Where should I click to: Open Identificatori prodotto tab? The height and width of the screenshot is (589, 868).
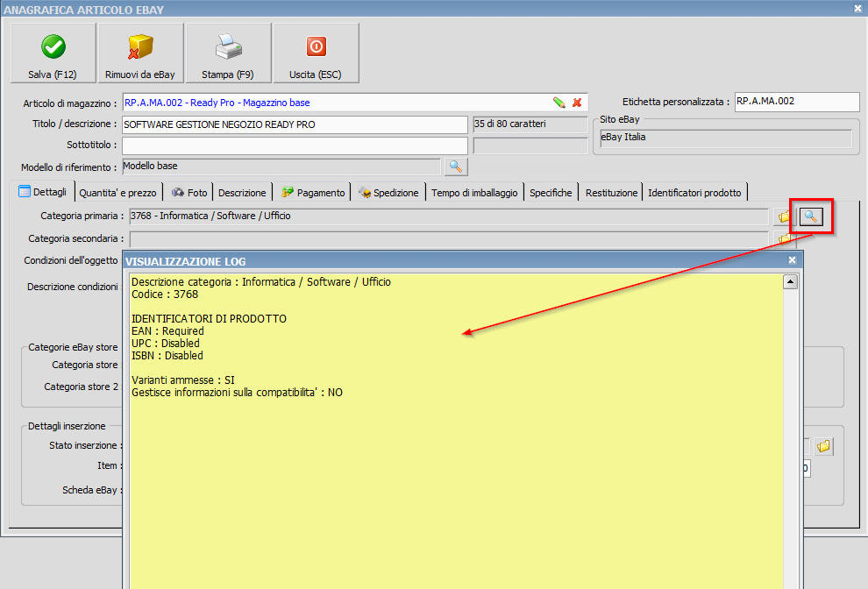694,193
